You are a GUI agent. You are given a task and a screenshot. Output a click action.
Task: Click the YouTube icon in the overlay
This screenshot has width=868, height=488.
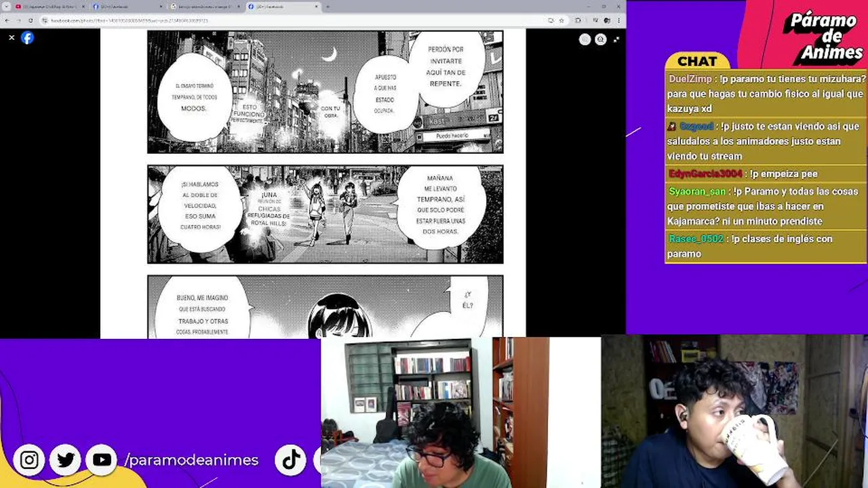[102, 460]
